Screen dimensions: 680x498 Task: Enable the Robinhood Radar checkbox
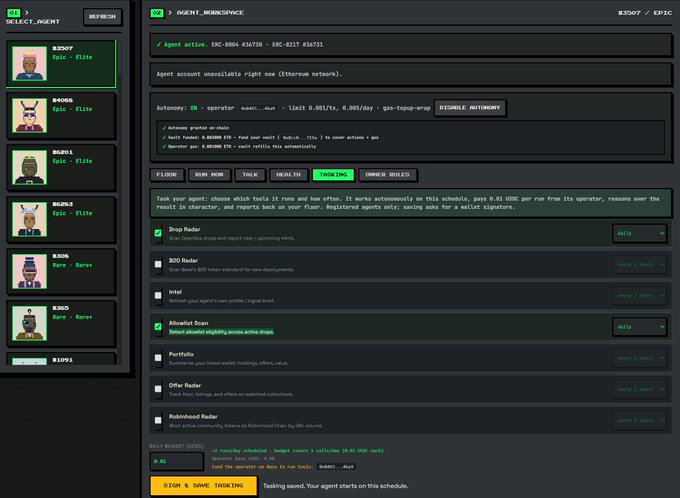point(158,420)
